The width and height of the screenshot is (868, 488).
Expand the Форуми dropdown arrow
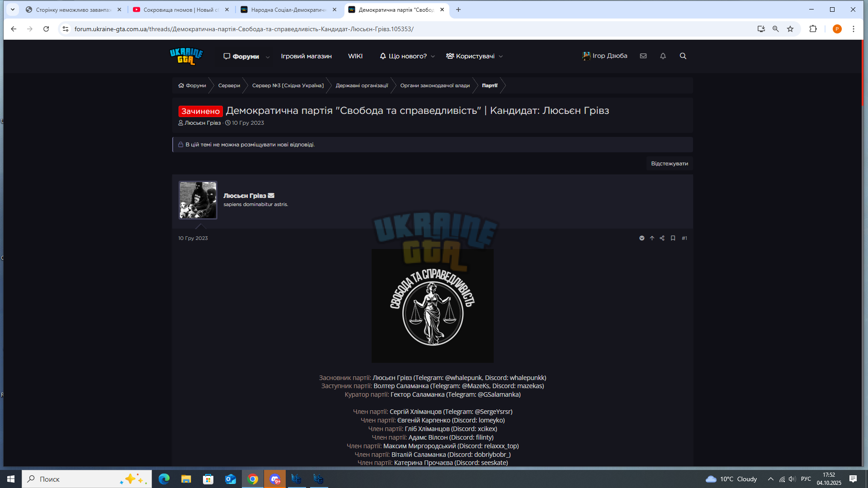268,57
